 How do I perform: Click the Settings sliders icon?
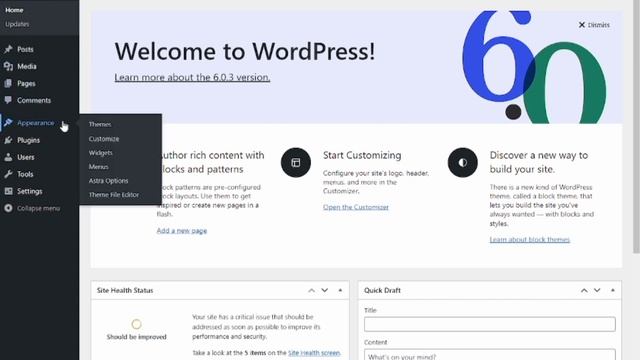8,191
